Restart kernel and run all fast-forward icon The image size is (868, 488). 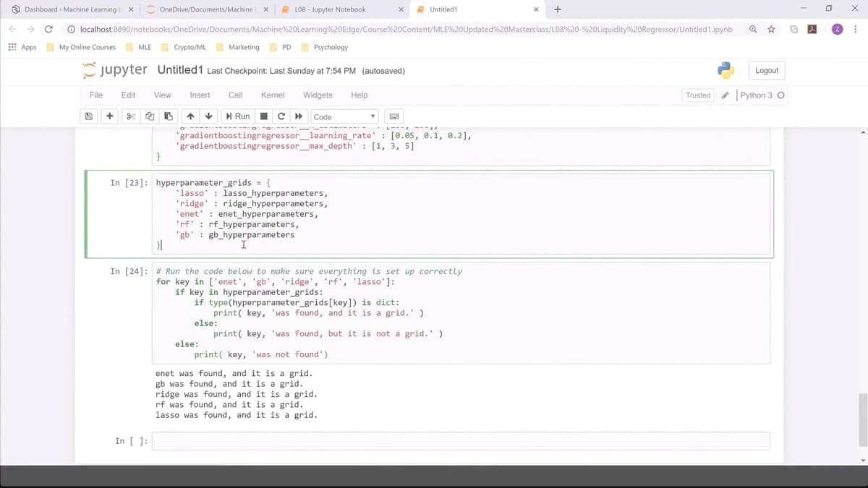point(299,116)
